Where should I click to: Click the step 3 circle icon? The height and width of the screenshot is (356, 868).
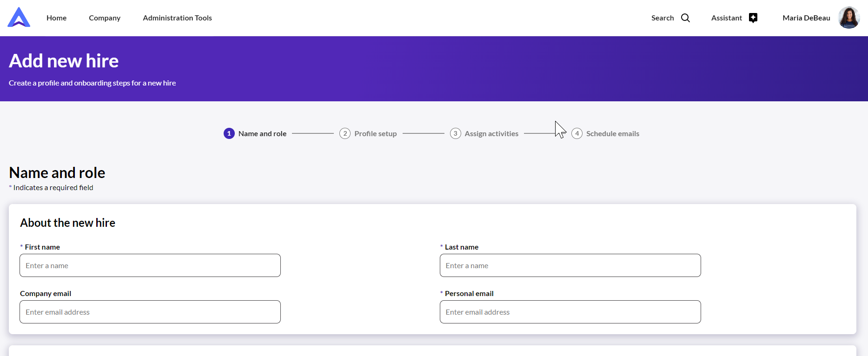(456, 133)
